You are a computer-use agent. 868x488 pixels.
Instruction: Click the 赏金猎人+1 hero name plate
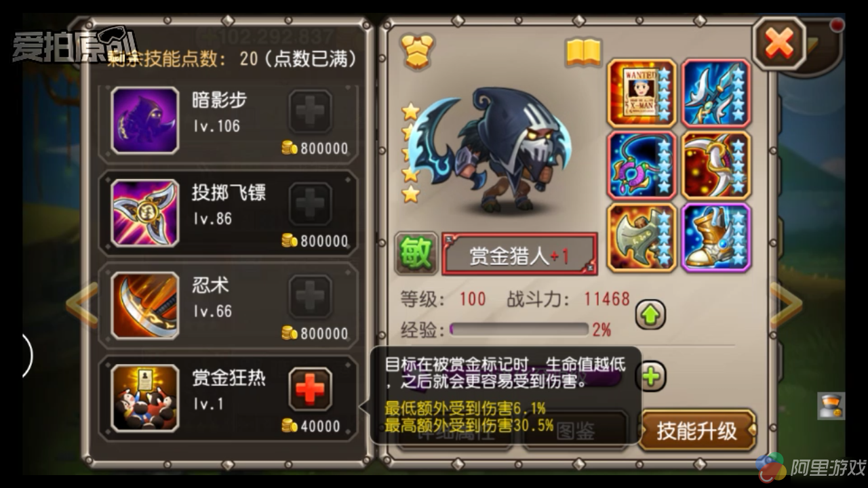click(519, 254)
